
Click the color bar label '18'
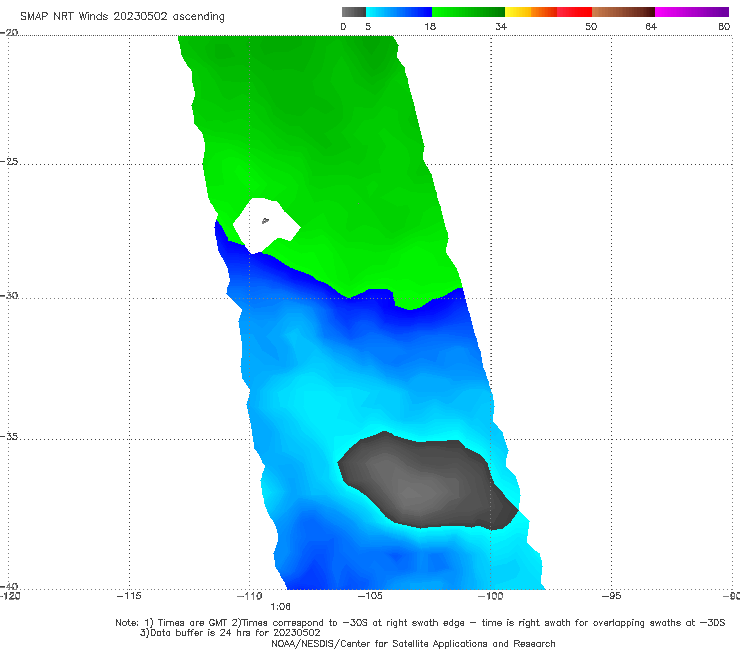point(430,27)
